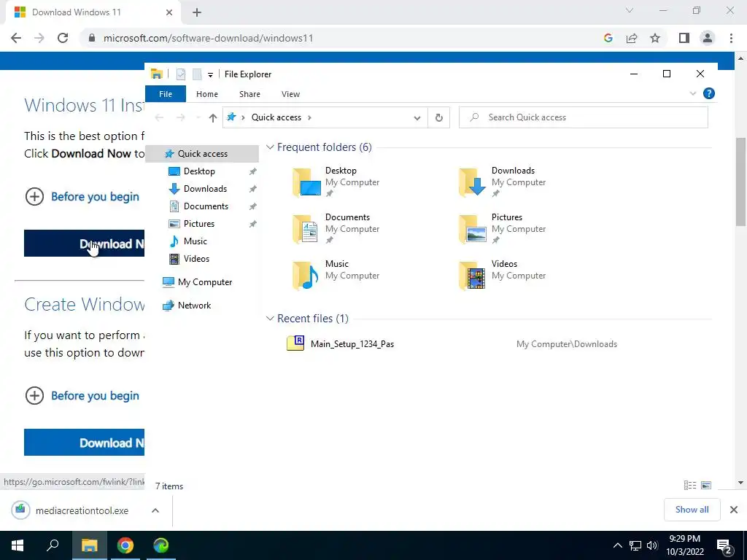Expand the ribbon with the chevron next to the help icon

pos(693,93)
